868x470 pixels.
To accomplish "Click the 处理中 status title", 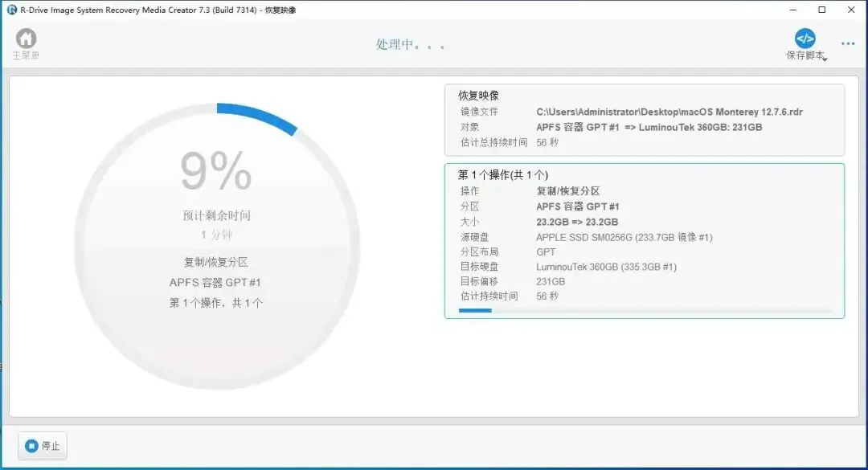I will 410,44.
